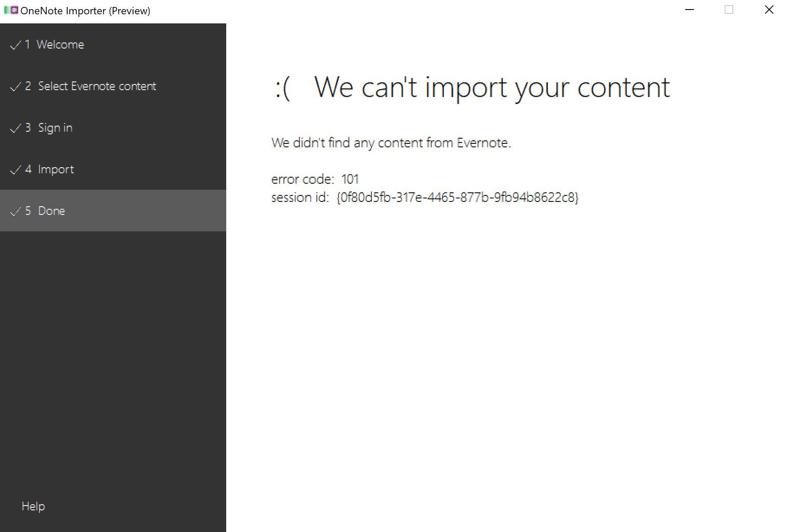Switch to the Import step

click(x=113, y=169)
